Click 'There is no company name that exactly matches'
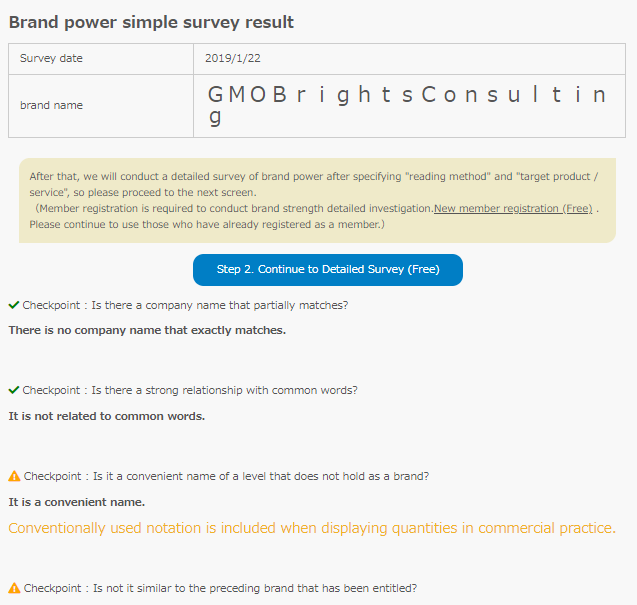The height and width of the screenshot is (605, 637). click(147, 330)
